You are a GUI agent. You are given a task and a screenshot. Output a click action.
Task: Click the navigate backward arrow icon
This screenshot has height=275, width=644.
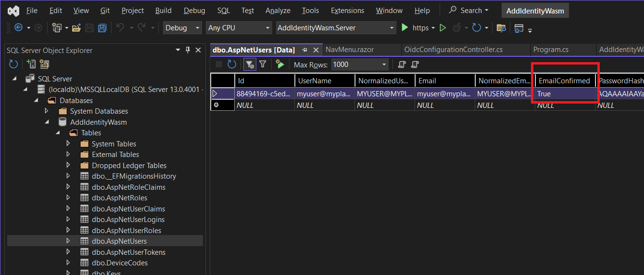tap(18, 28)
